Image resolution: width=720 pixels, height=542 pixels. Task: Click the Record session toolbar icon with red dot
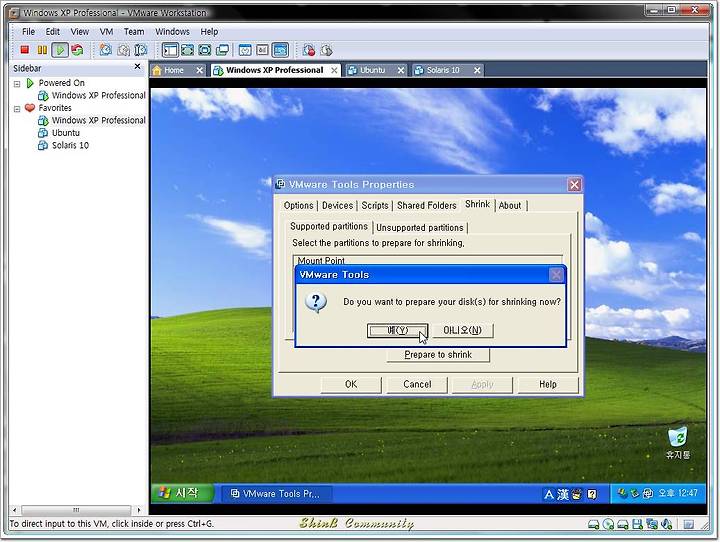coord(309,50)
